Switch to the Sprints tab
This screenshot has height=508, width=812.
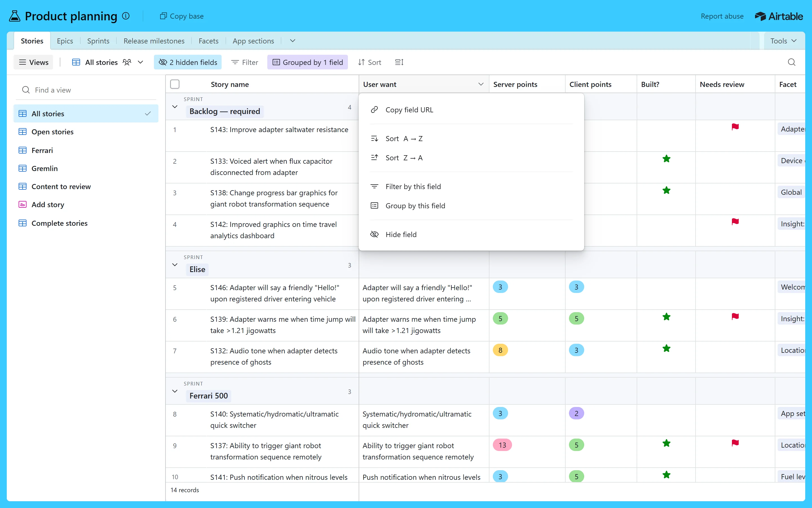pyautogui.click(x=98, y=41)
